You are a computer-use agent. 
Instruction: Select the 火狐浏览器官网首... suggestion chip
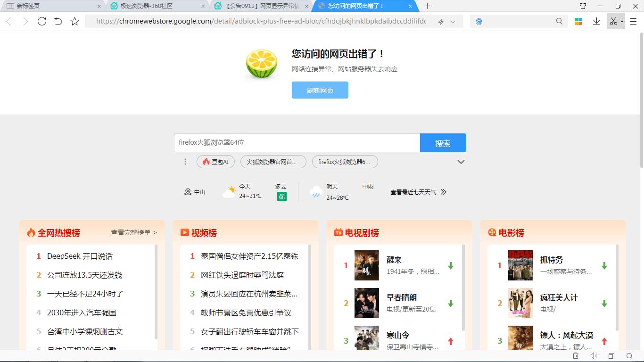point(273,162)
